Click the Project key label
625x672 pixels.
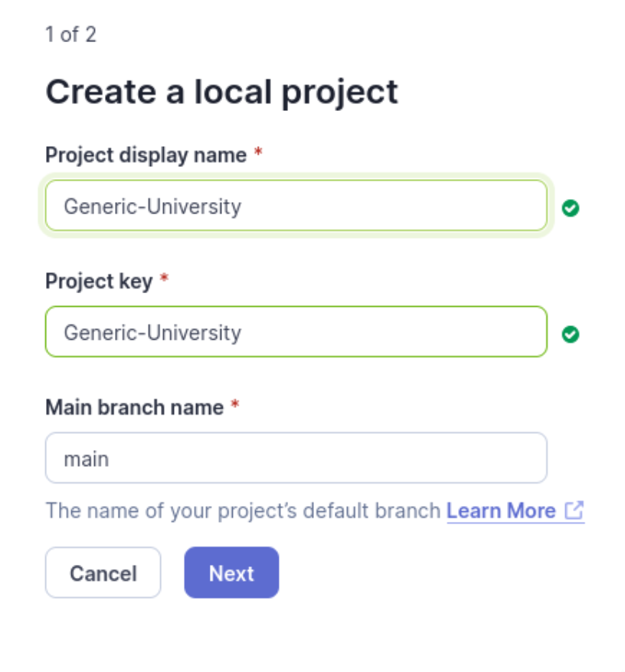click(99, 282)
